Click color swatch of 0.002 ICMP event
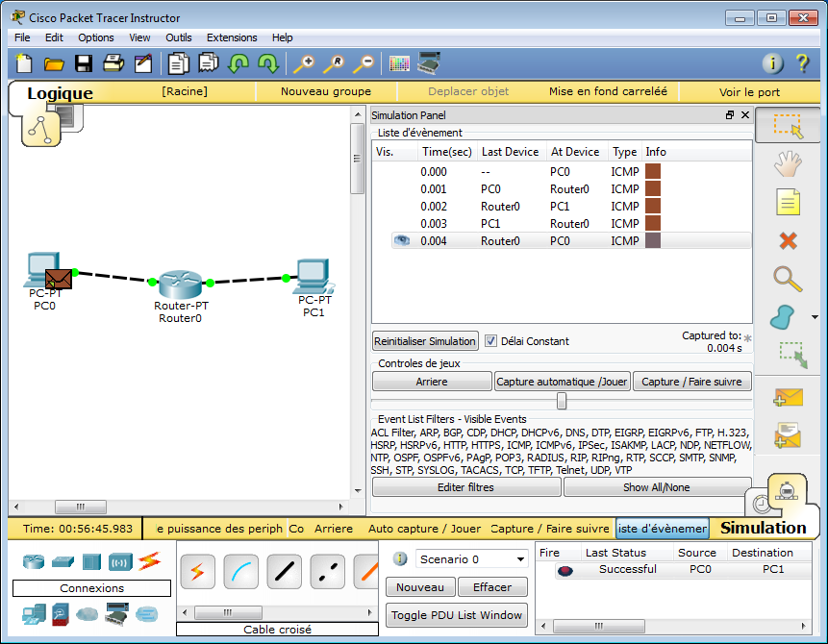828x644 pixels. (x=653, y=206)
